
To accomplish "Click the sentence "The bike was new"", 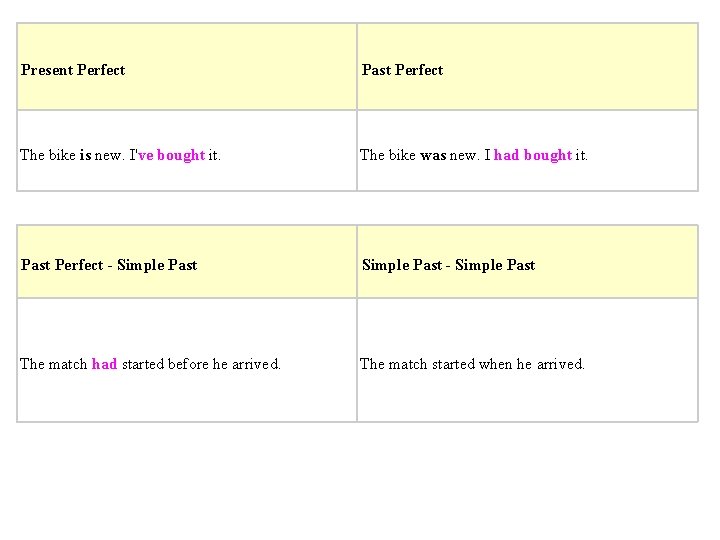I will 419,155.
